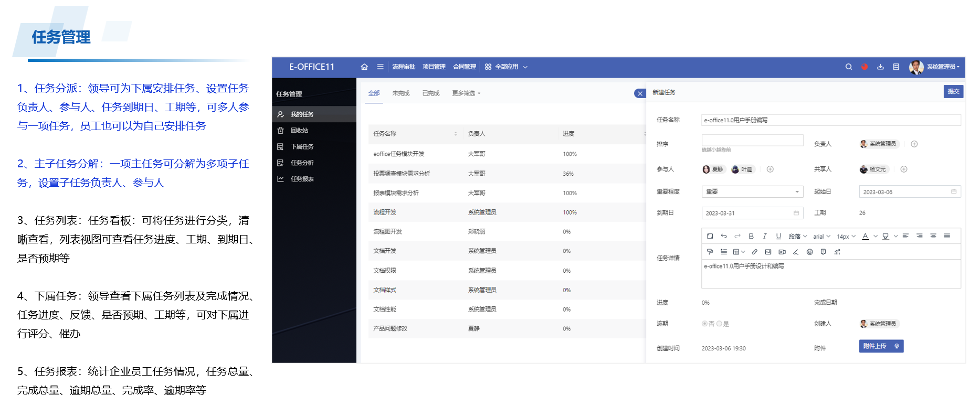
Task: Open 下属任务 in sidebar
Action: pos(314,147)
